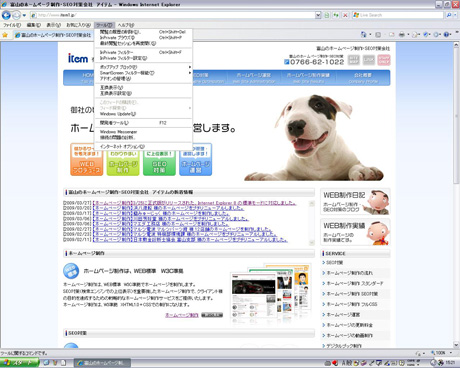This screenshot has width=460, height=368.
Task: Open the recent pages dropdown beside Forward
Action: tap(24, 15)
